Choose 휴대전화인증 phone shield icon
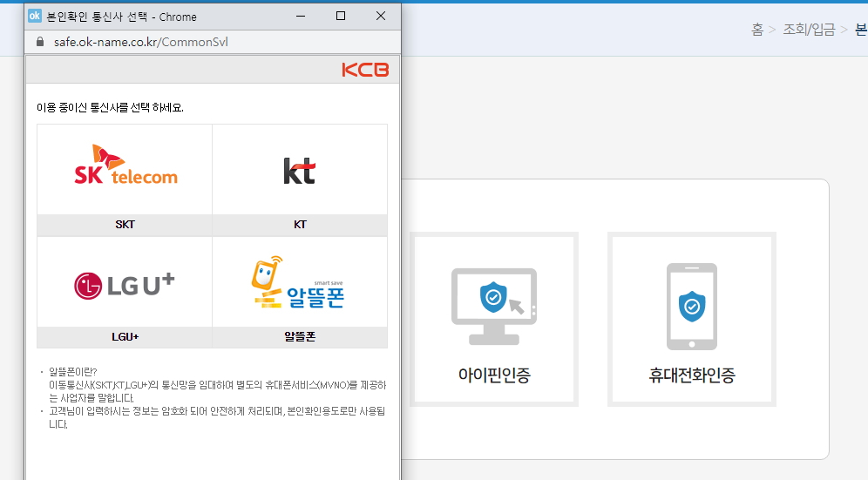Screen dimensions: 868x480 [691, 306]
